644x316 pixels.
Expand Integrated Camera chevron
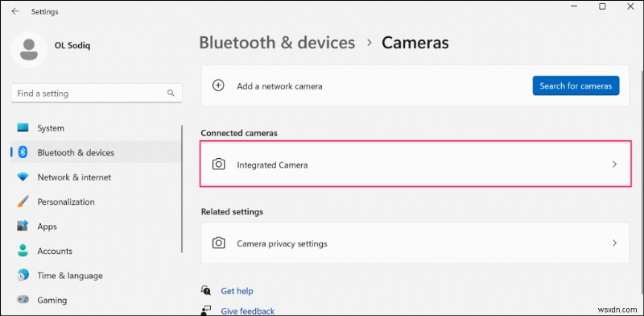click(614, 164)
